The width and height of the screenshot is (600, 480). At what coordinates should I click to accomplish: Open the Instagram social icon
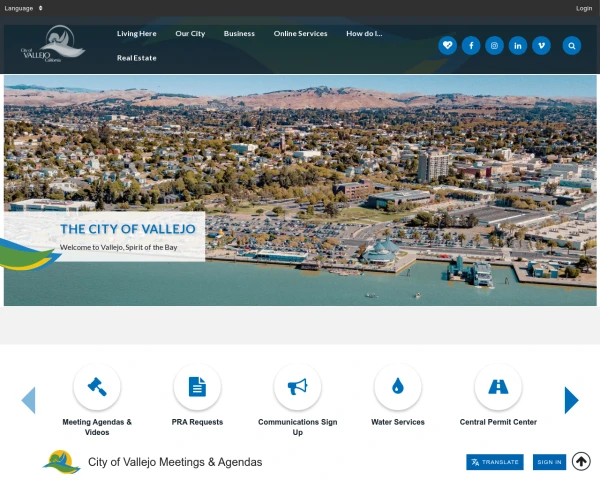point(494,46)
